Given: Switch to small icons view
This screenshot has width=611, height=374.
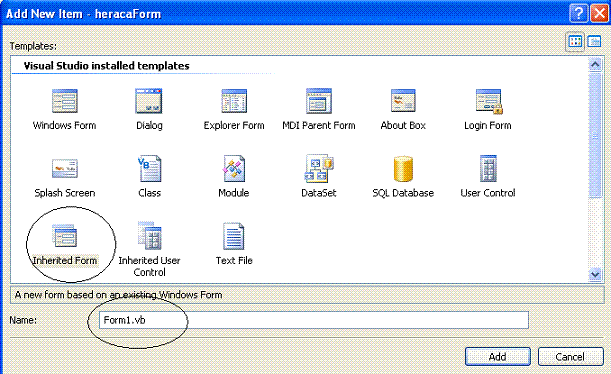Looking at the screenshot, I should click(594, 41).
